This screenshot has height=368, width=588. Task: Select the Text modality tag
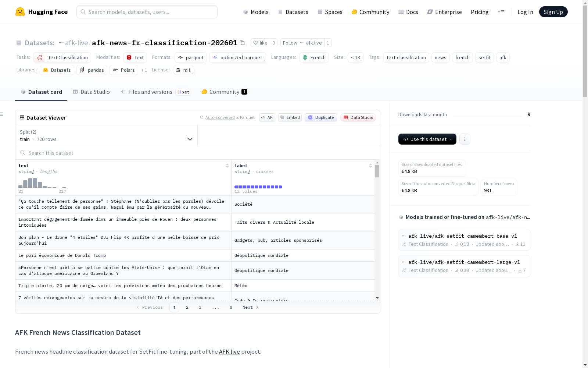point(135,57)
